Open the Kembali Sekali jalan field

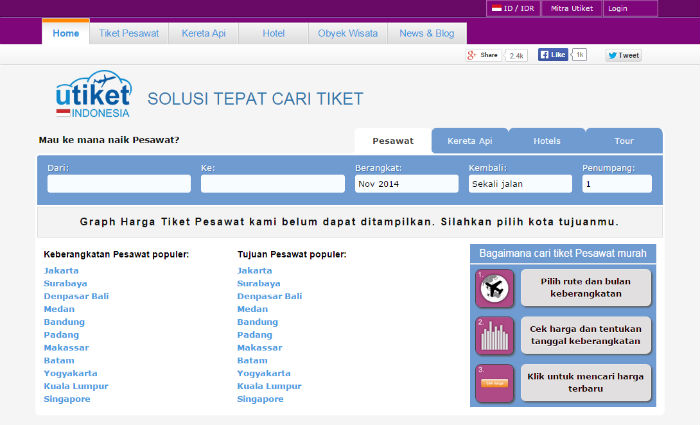[520, 184]
